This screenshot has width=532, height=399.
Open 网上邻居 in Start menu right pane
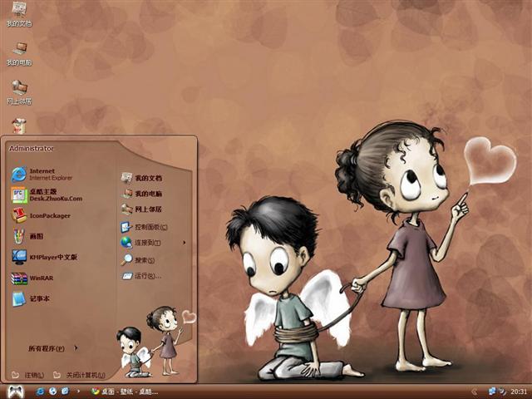tap(141, 209)
